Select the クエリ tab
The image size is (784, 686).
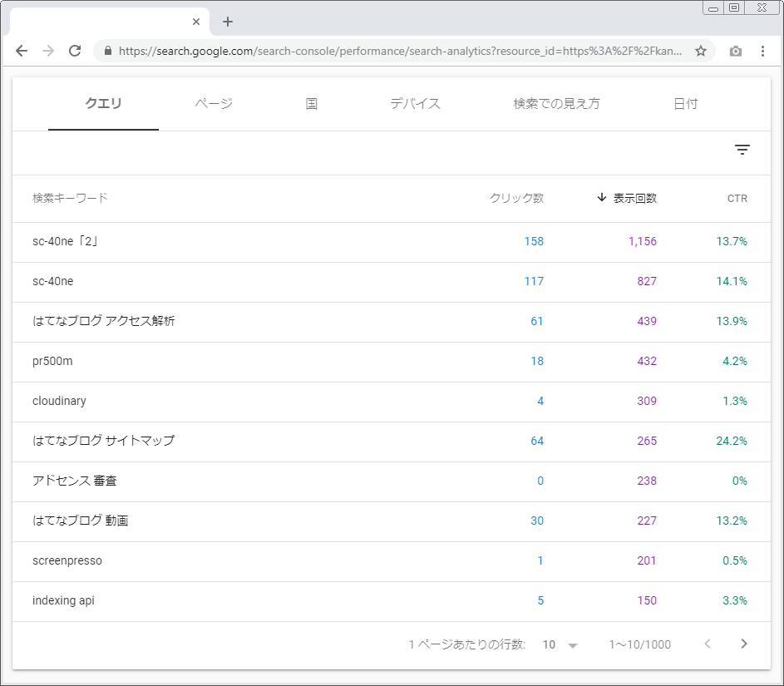coord(103,103)
